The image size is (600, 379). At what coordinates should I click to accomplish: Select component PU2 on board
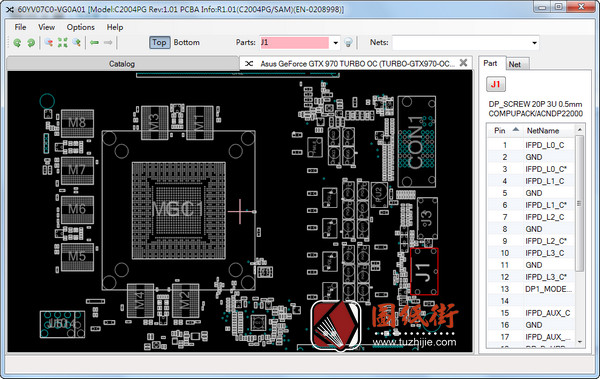(x=379, y=195)
